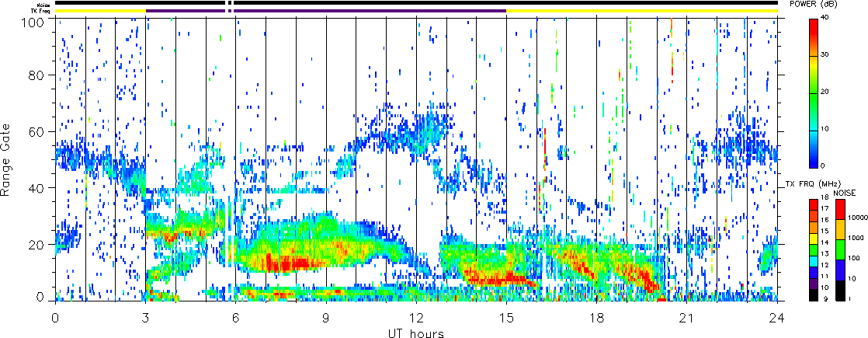This screenshot has width=868, height=338.
Task: Click the yellow TX Freq bar segment after 15 UT
Action: tap(642, 11)
